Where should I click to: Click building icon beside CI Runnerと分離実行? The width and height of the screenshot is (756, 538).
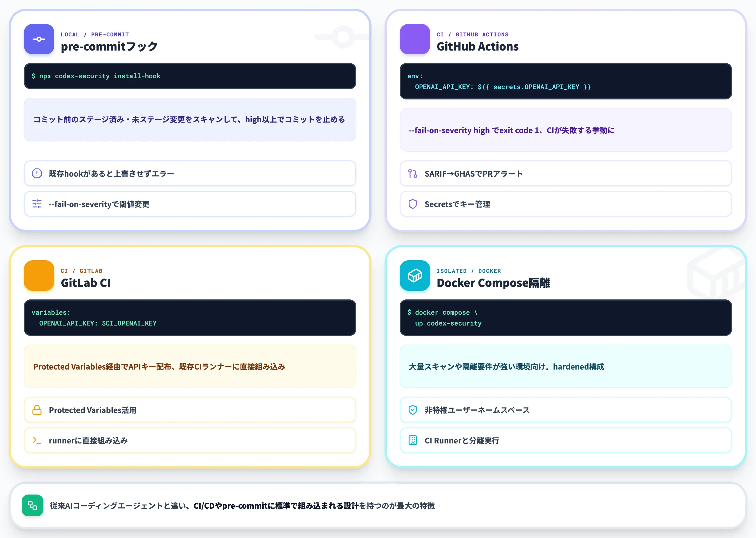click(412, 440)
